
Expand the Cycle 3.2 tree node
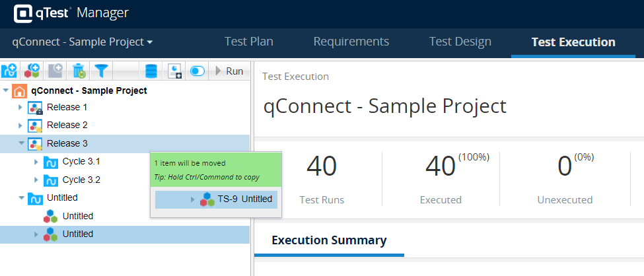pos(36,180)
